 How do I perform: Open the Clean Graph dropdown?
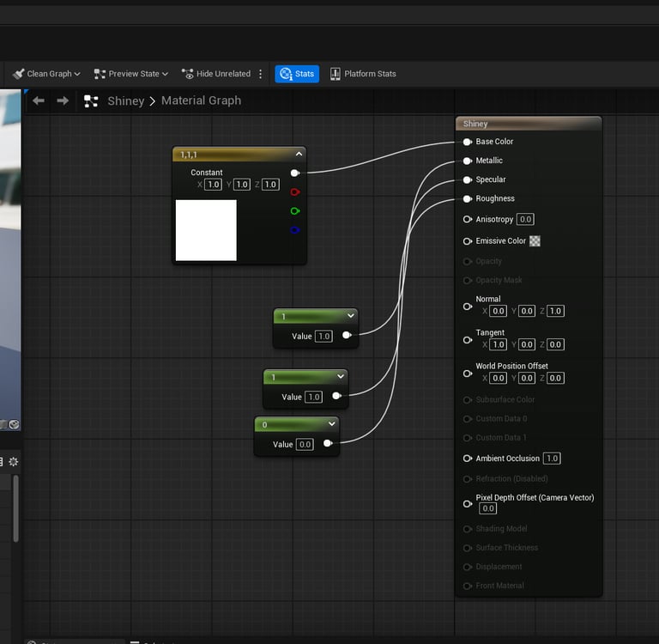pyautogui.click(x=47, y=74)
